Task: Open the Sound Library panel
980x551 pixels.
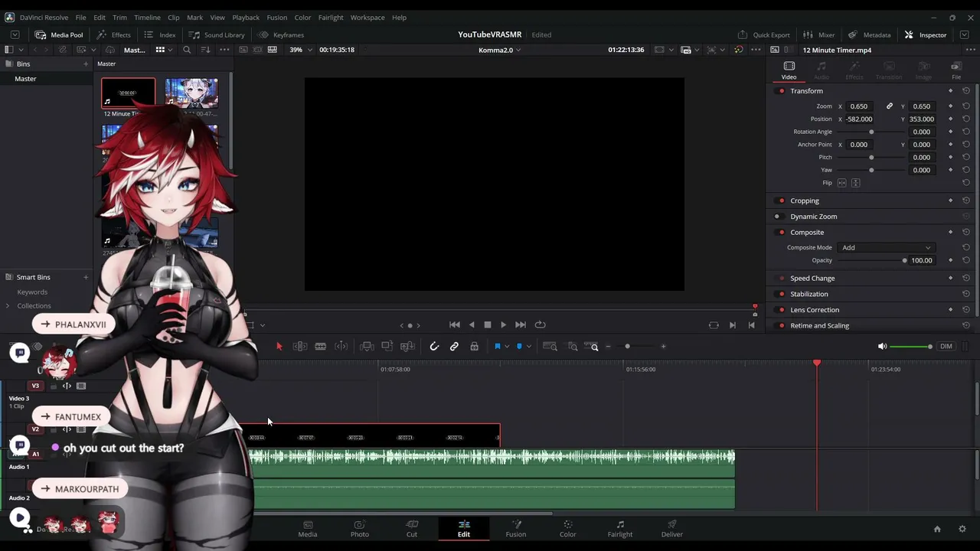Action: tap(217, 34)
